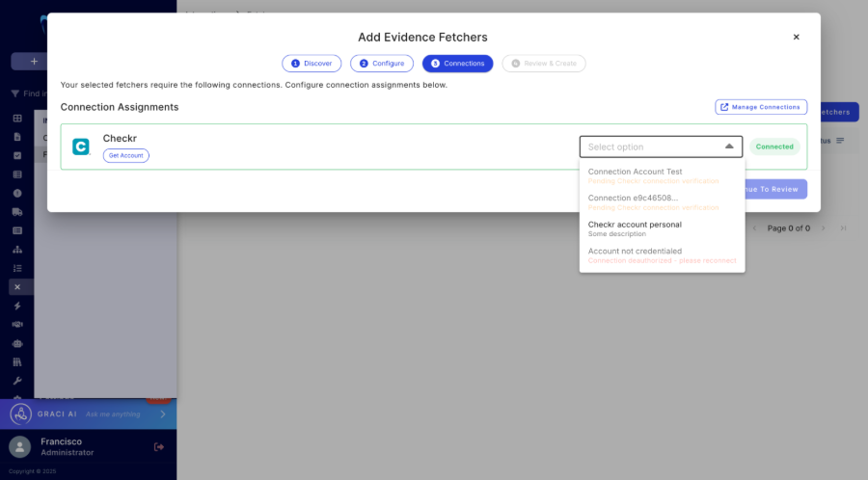Screen dimensions: 868x480
Task: Click the checked-box tasks icon in sidebar
Action: 17,156
